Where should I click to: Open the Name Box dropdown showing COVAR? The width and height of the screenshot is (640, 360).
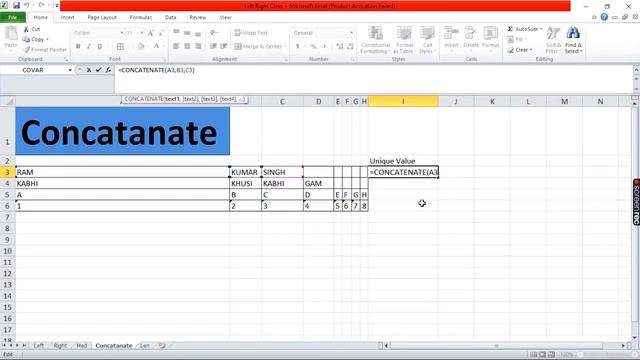coord(70,70)
